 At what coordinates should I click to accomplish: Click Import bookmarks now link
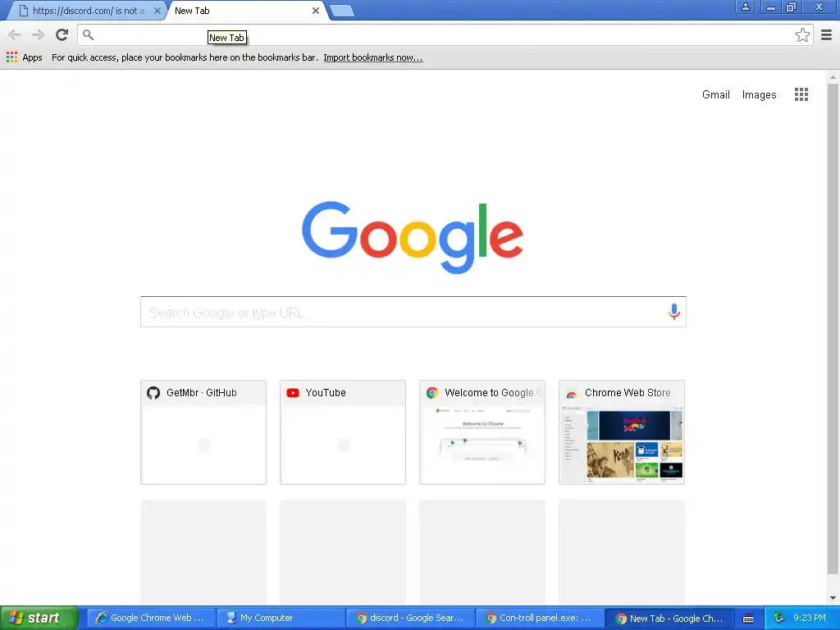click(x=373, y=57)
